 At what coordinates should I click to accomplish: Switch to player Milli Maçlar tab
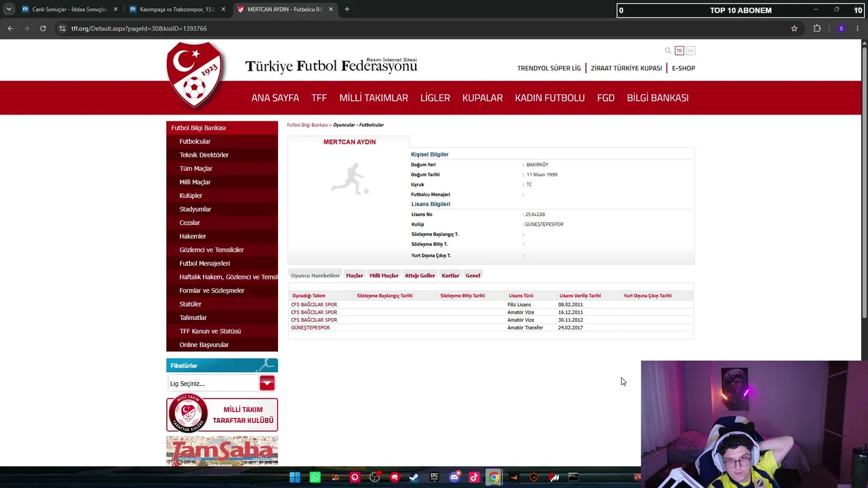tap(384, 276)
